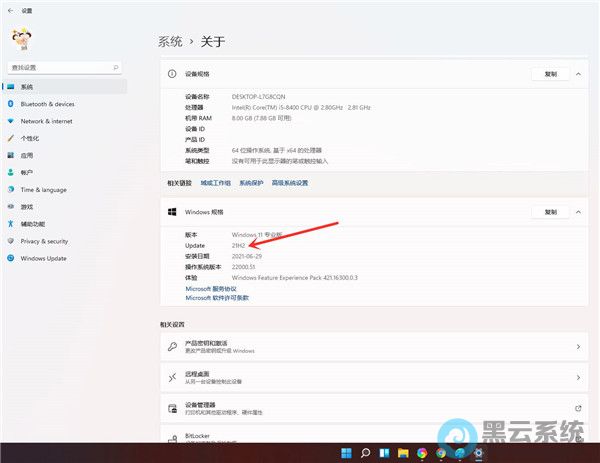The image size is (600, 463).
Task: Click the Bluetooth icon in sidebar
Action: click(11, 104)
